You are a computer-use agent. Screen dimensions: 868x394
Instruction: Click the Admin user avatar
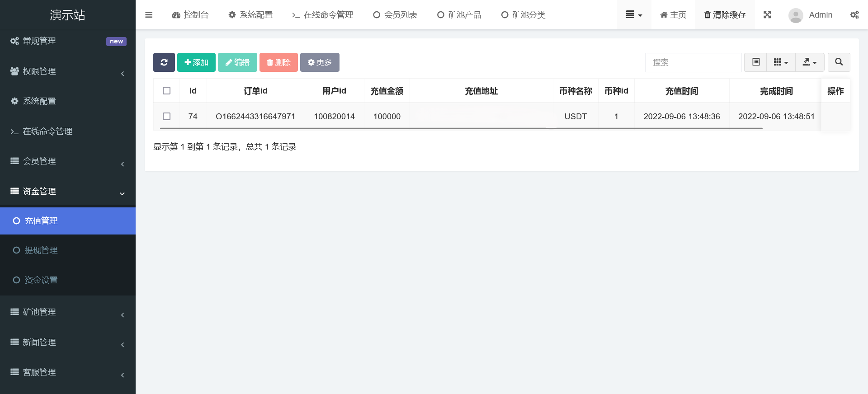coord(795,15)
